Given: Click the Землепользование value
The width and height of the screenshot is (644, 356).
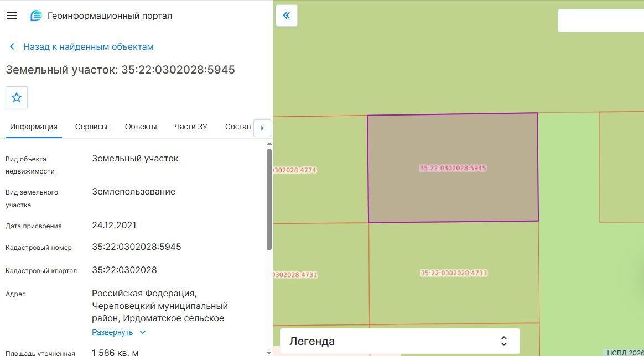Looking at the screenshot, I should pos(133,191).
